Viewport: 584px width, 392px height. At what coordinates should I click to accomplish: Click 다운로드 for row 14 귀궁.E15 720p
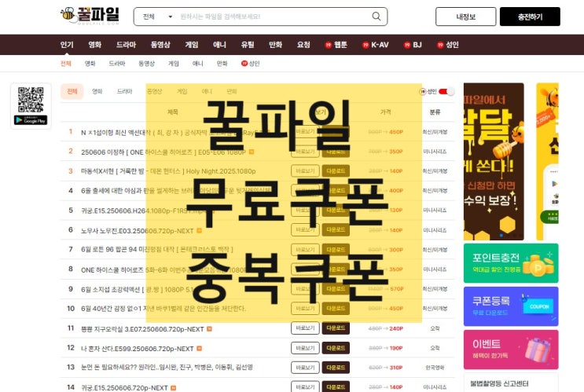tap(336, 387)
